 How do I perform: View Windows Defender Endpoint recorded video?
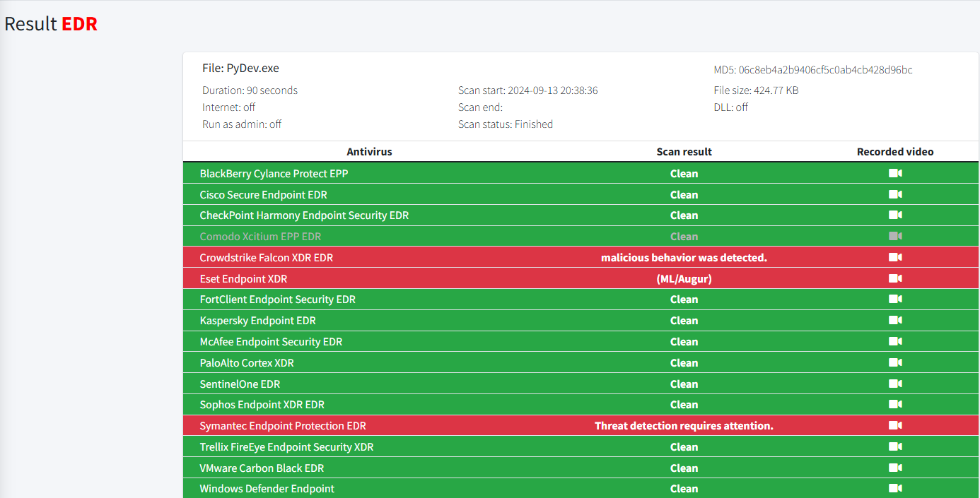tap(895, 488)
